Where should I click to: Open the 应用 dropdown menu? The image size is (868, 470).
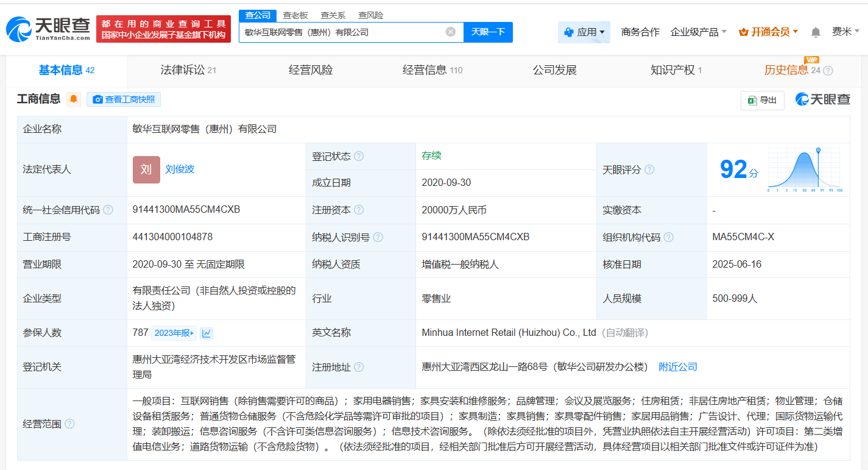pyautogui.click(x=584, y=32)
